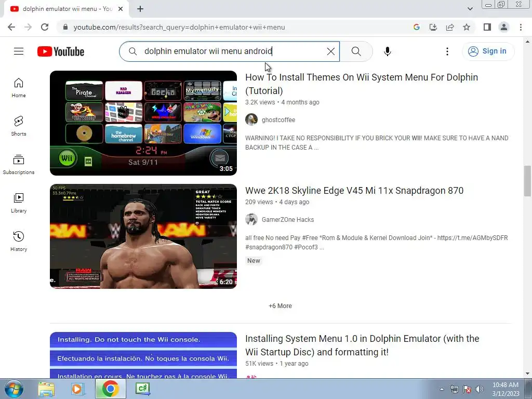Open the tab search dropdown chevron
Screen dimensions: 532x399
tap(470, 9)
